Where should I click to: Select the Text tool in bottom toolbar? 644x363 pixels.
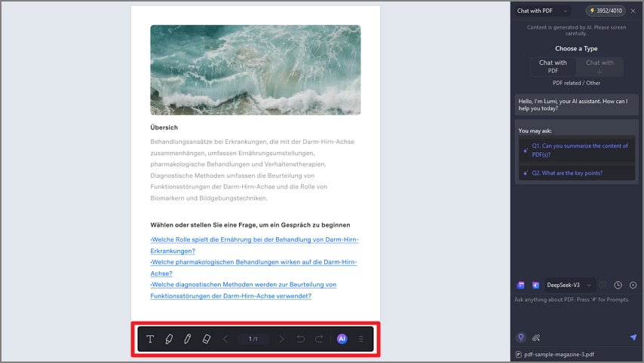tap(150, 339)
